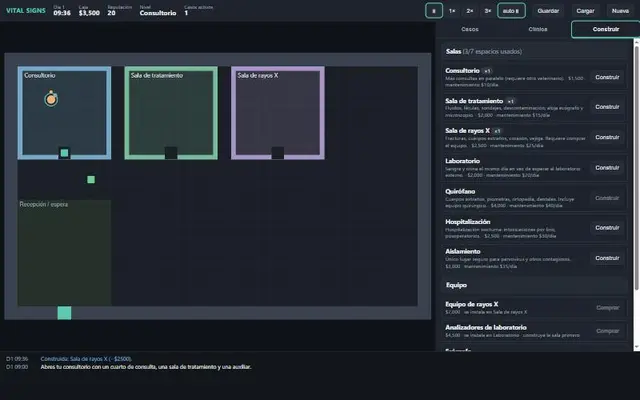
Task: Open the Clínica tab
Action: (538, 29)
